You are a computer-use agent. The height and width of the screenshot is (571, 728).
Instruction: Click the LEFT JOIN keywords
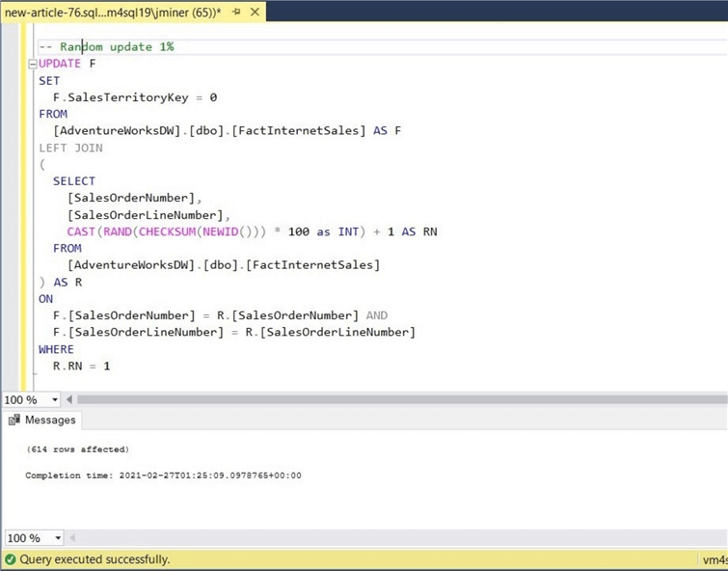(x=71, y=149)
